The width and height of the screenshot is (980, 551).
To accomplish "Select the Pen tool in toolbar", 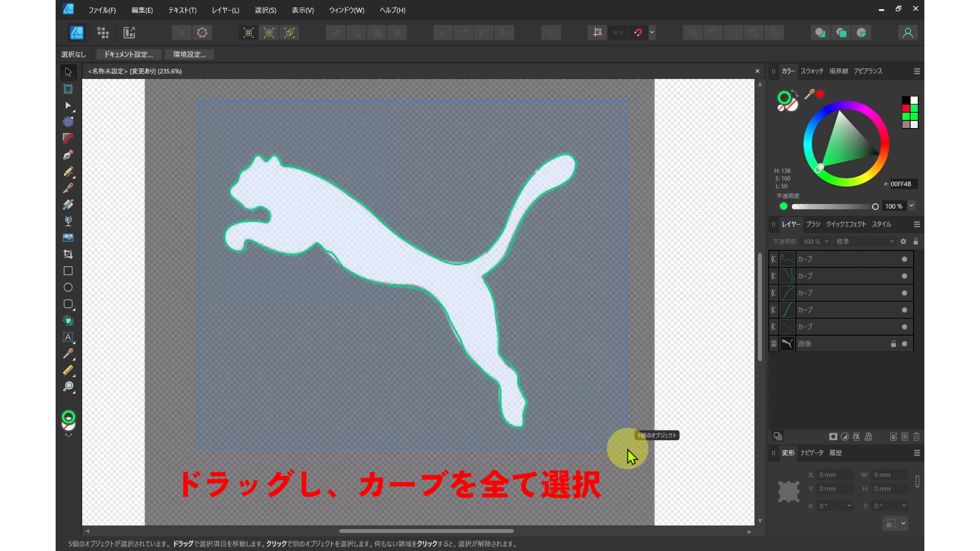I will point(68,155).
